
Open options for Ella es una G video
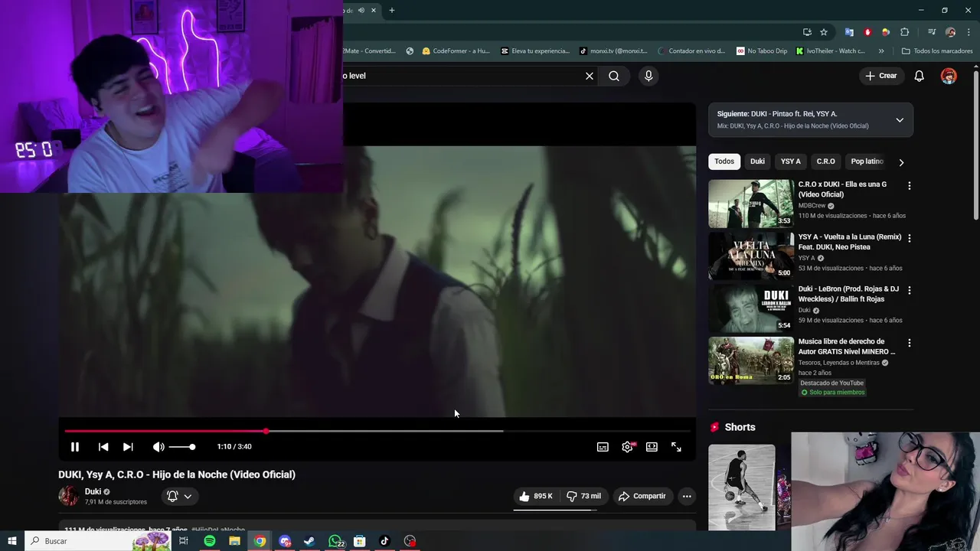click(x=910, y=186)
